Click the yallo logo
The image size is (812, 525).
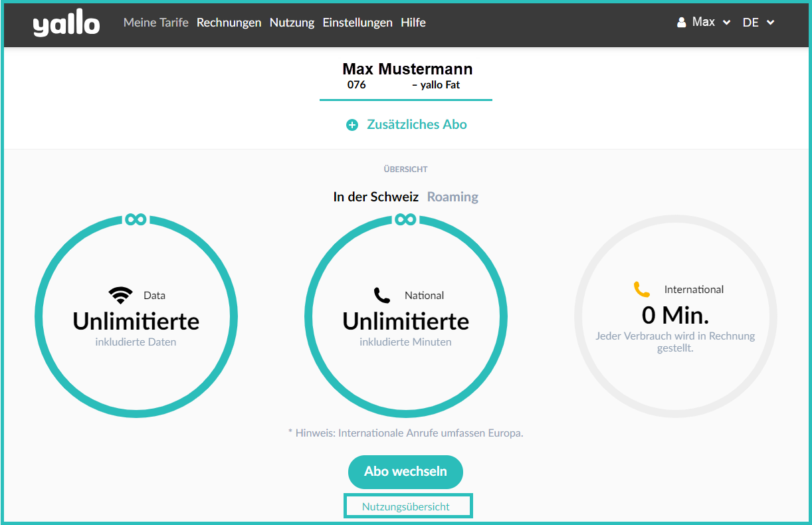pos(66,22)
